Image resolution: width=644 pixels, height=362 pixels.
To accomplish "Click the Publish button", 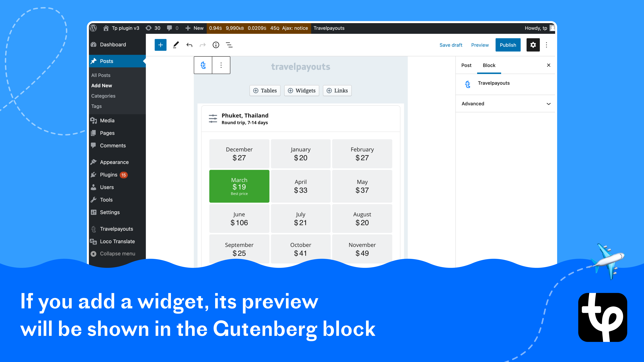I will tap(508, 45).
